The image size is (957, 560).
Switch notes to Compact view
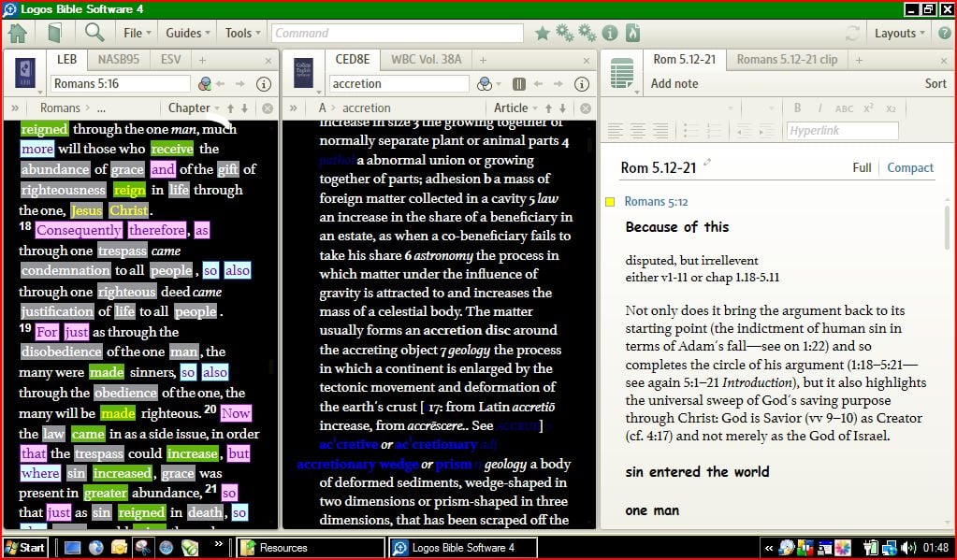point(910,167)
